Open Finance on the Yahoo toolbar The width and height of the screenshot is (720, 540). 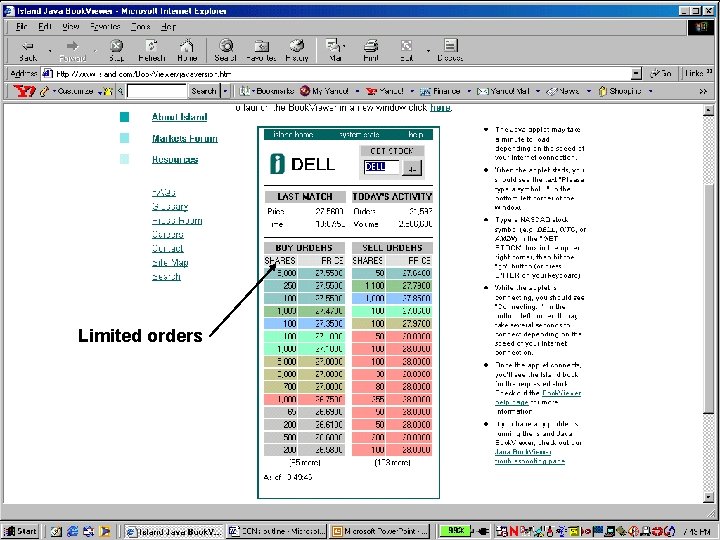440,91
